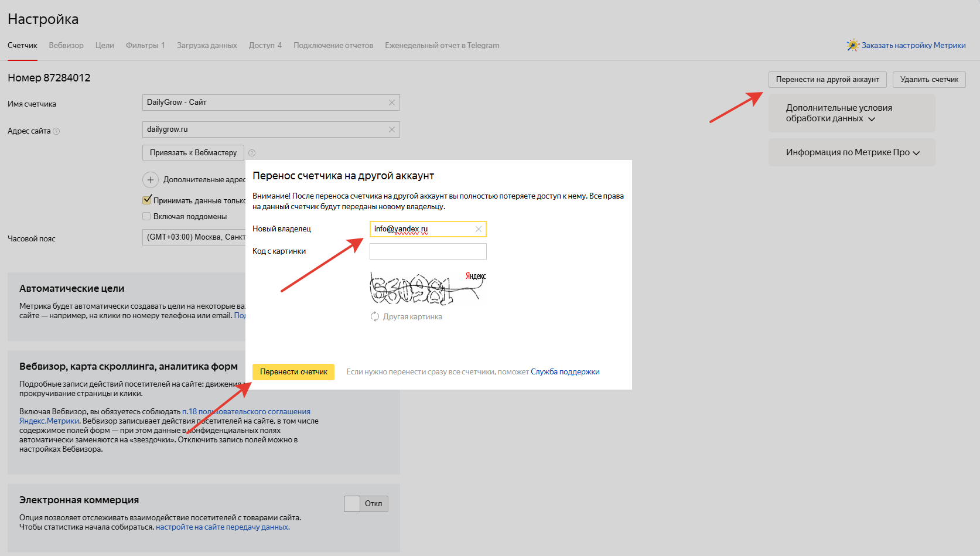Click the captcha image
Image resolution: width=980 pixels, height=556 pixels.
click(428, 288)
